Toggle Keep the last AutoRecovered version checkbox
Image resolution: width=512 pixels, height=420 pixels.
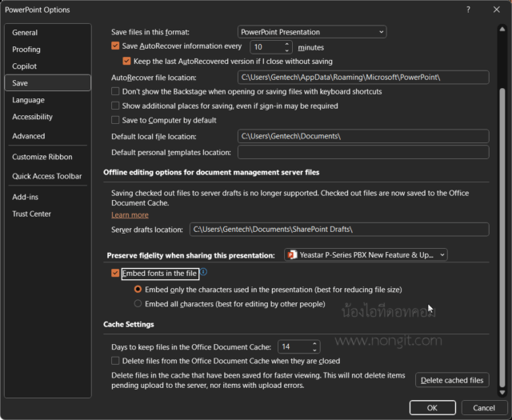pos(126,61)
